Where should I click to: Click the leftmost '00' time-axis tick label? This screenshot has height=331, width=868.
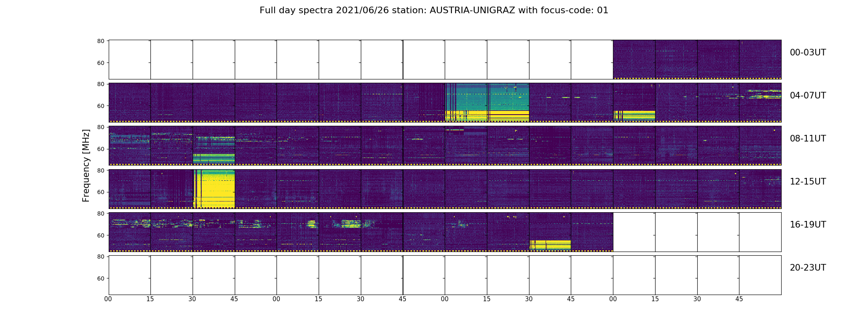pyautogui.click(x=108, y=299)
